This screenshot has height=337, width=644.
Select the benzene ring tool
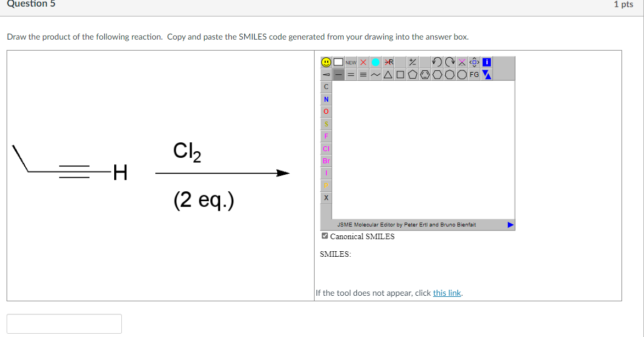pos(425,74)
